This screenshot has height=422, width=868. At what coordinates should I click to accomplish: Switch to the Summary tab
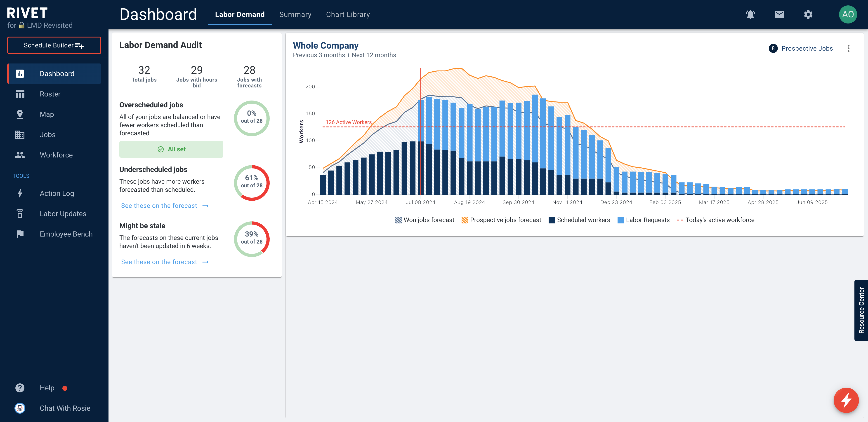point(295,14)
